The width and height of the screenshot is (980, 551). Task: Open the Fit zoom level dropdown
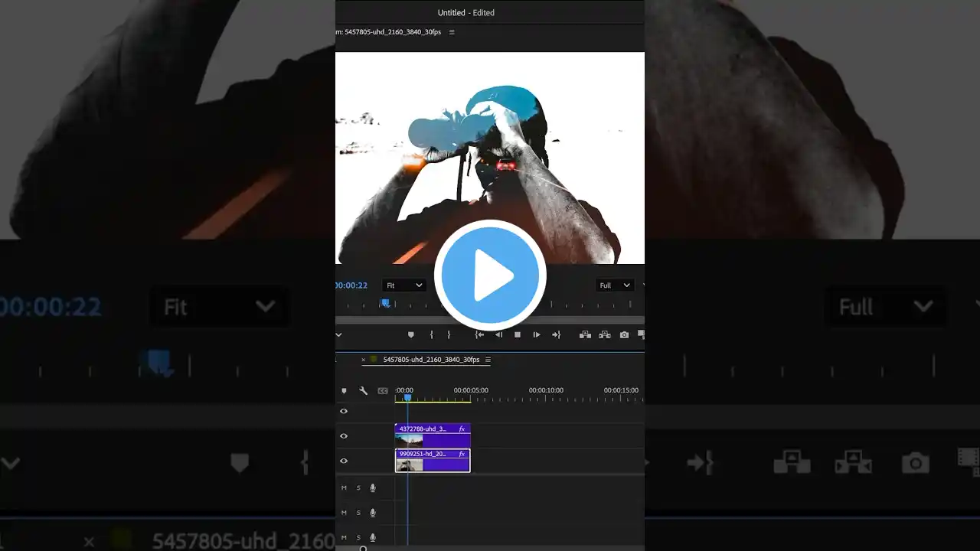click(x=404, y=285)
